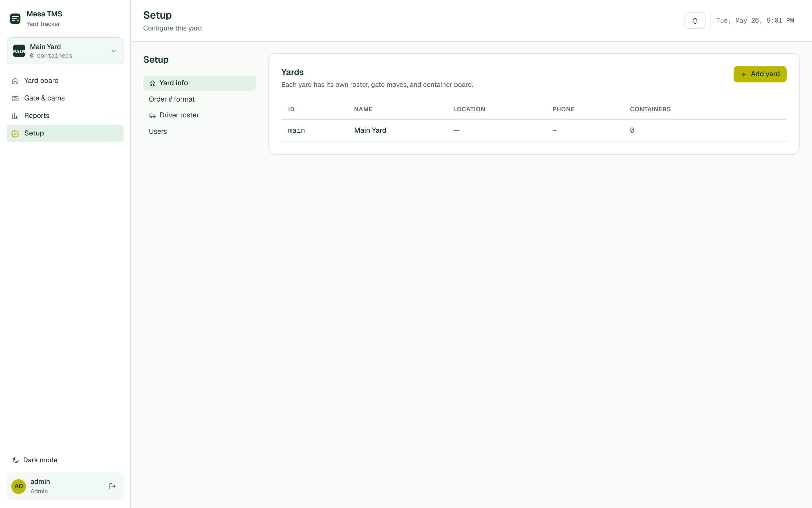Screen dimensions: 812x508
Task: Click the MAIN yard badge icon
Action: (x=19, y=51)
